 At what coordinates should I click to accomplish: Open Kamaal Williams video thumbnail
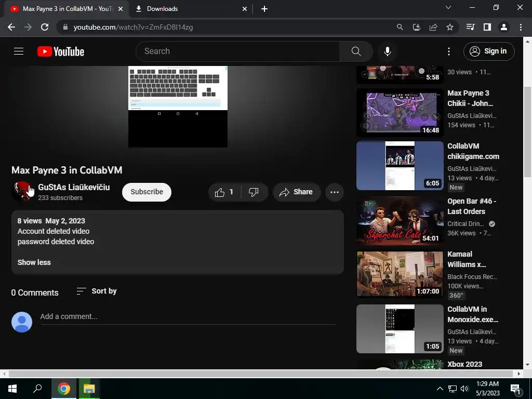[400, 274]
